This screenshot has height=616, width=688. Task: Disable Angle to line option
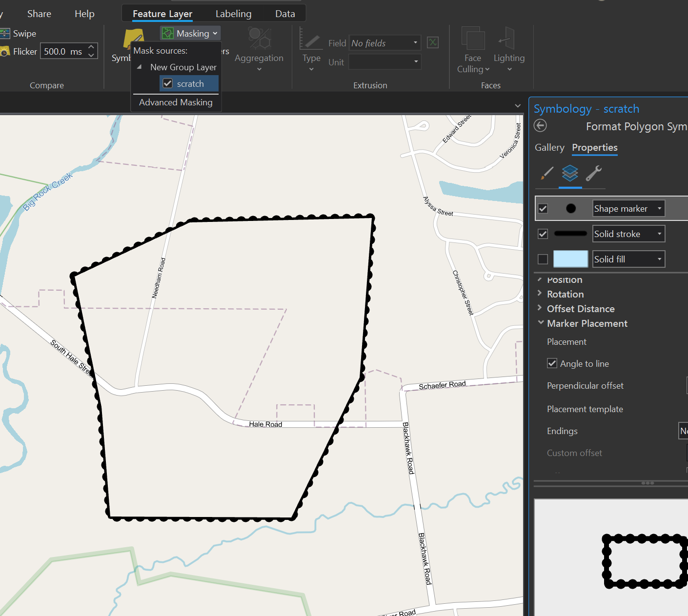click(552, 363)
